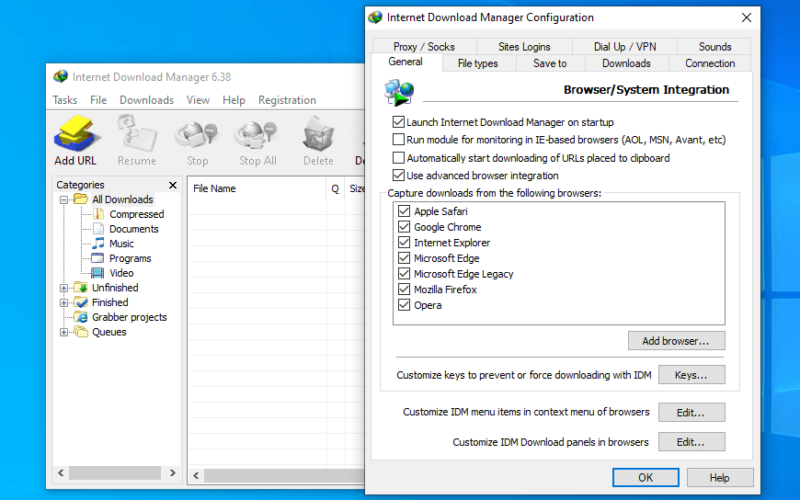This screenshot has width=800, height=500.
Task: Open the Downloads menu
Action: pyautogui.click(x=146, y=100)
